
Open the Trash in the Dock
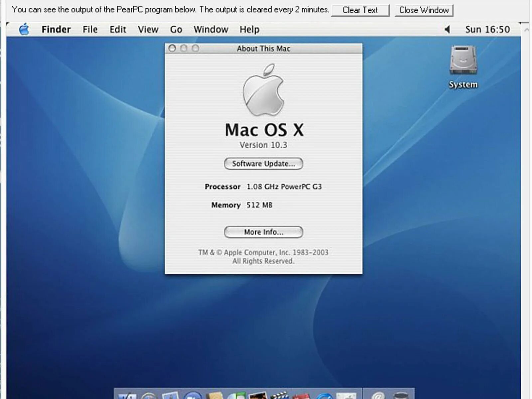click(401, 396)
